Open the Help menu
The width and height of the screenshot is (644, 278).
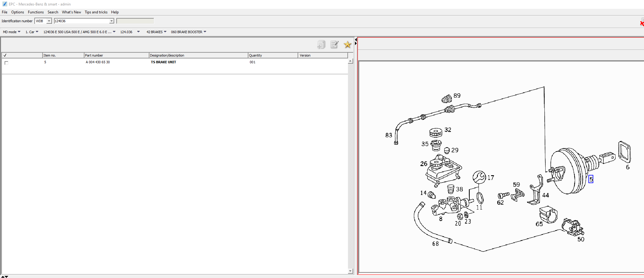[x=115, y=12]
